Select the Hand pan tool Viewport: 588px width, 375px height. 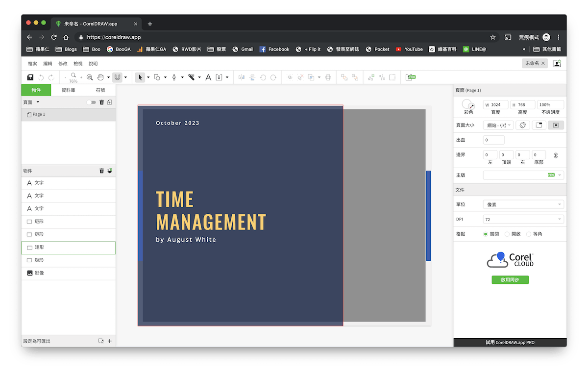tap(100, 77)
